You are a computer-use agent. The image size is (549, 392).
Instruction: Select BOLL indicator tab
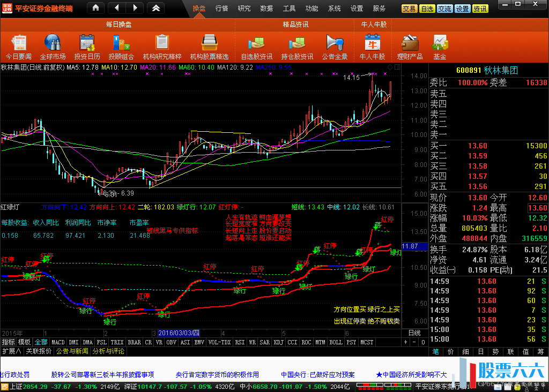(336, 342)
